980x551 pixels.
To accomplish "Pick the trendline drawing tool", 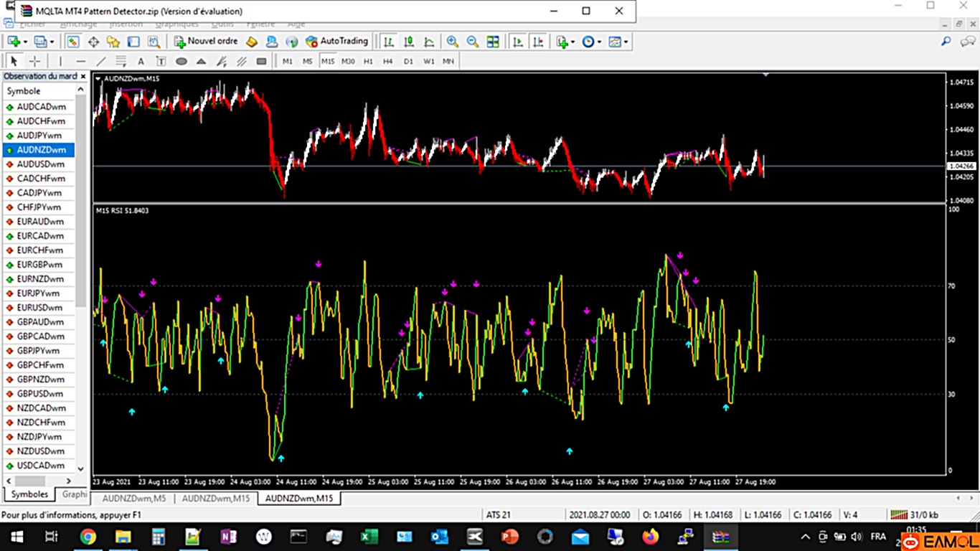I will coord(101,62).
